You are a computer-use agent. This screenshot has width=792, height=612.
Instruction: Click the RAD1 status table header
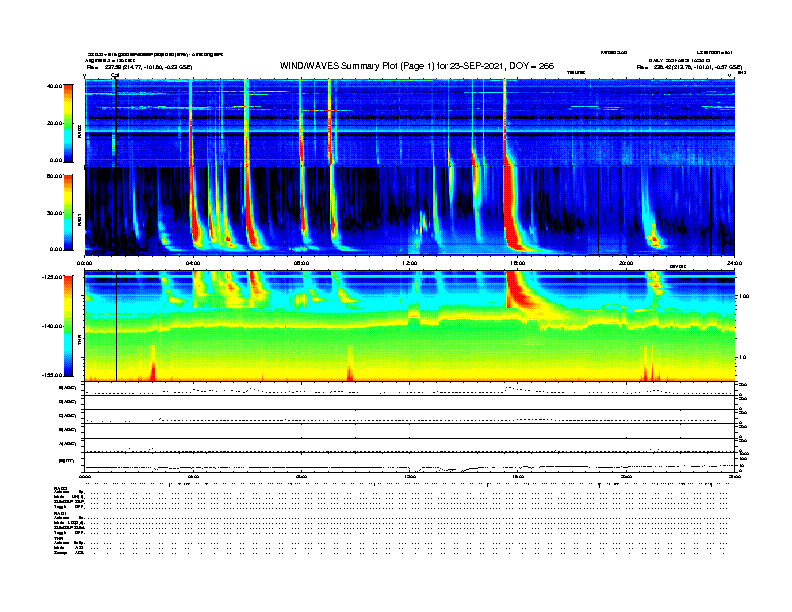click(61, 514)
